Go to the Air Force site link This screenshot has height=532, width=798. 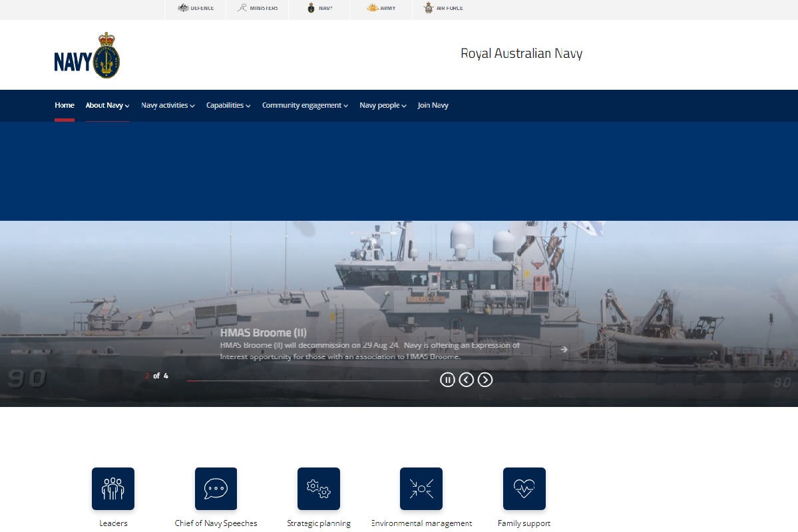444,9
